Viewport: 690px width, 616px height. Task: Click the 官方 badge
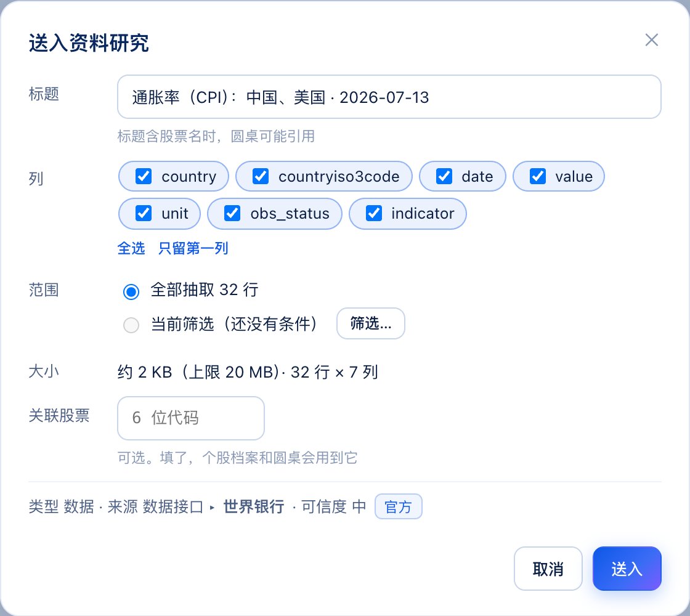coord(398,506)
